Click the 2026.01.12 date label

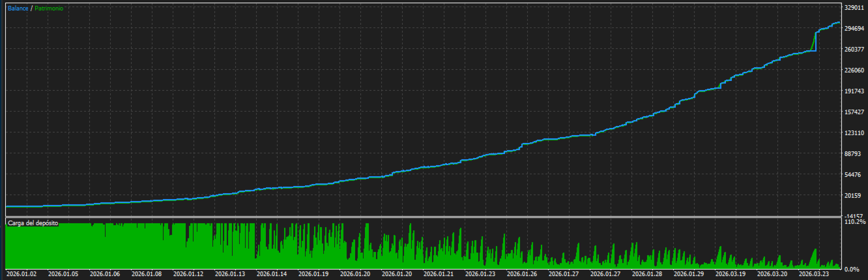(188, 275)
